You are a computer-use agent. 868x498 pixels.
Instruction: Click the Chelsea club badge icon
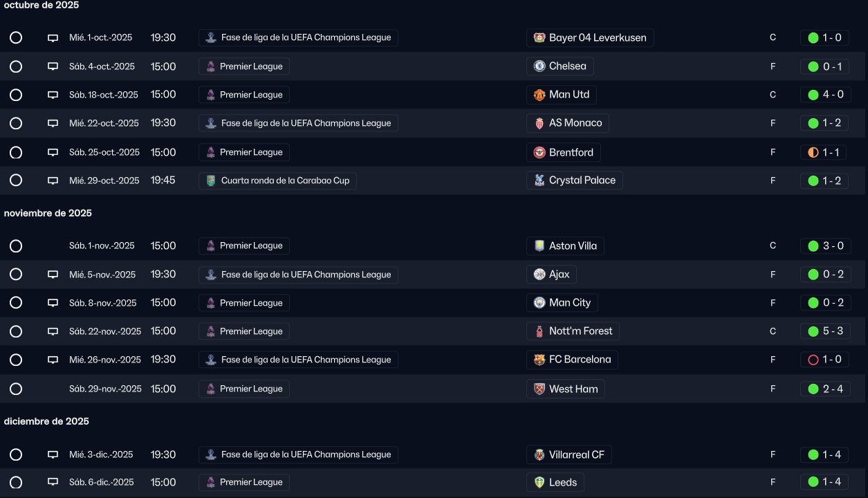point(539,66)
